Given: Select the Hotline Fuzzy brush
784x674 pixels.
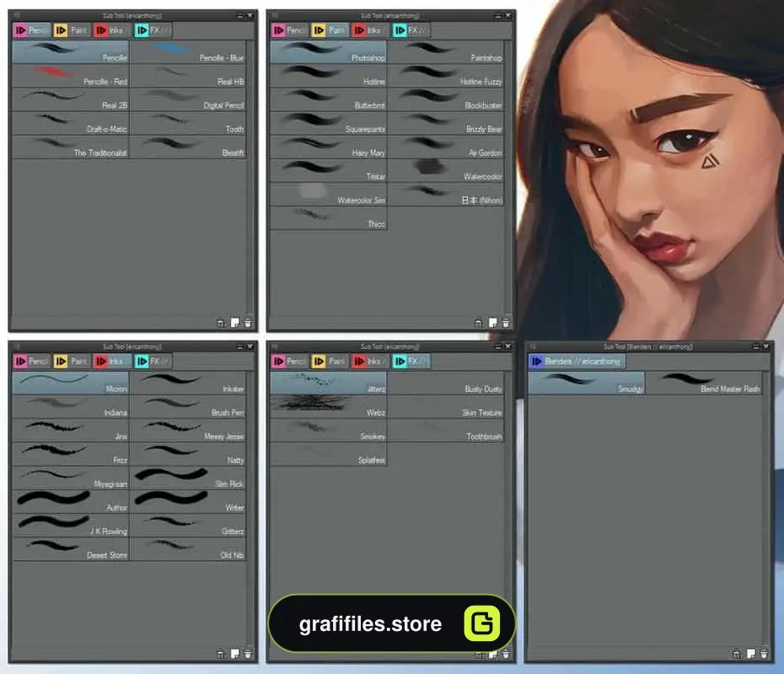Looking at the screenshot, I should click(x=446, y=76).
